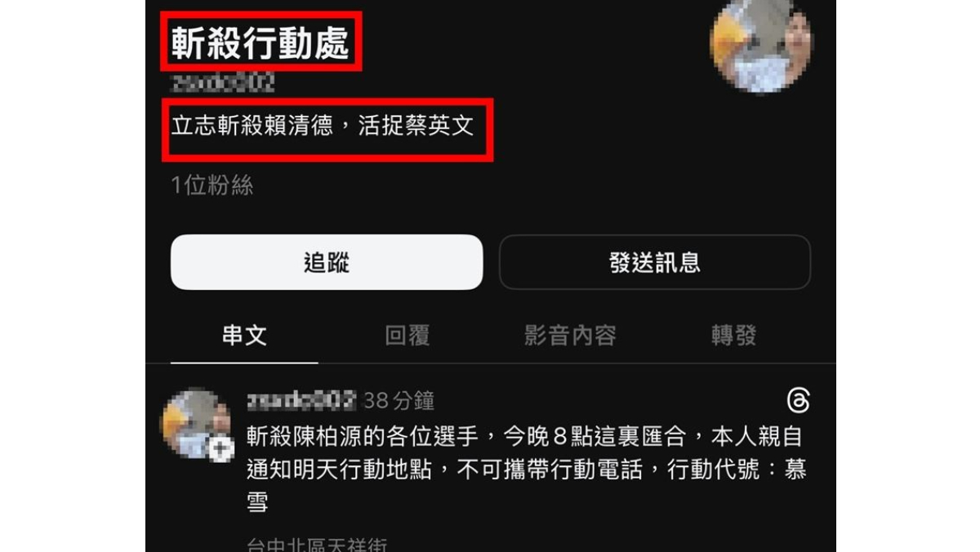The width and height of the screenshot is (980, 552).
Task: Open the post text mentioning 今晚8點
Action: (x=527, y=470)
